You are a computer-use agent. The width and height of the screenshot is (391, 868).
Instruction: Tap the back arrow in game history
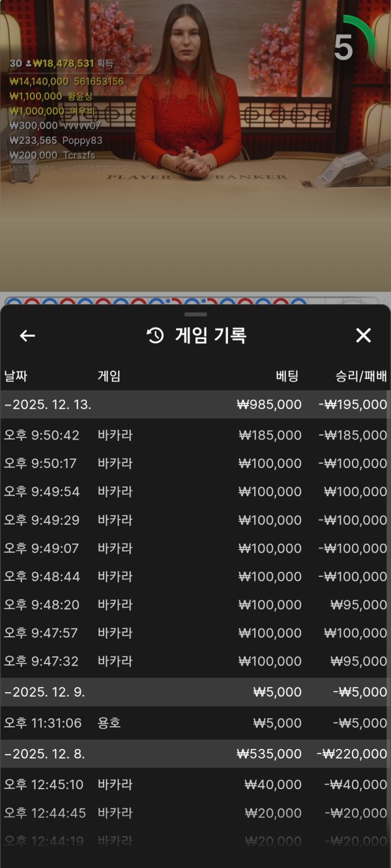tap(27, 335)
